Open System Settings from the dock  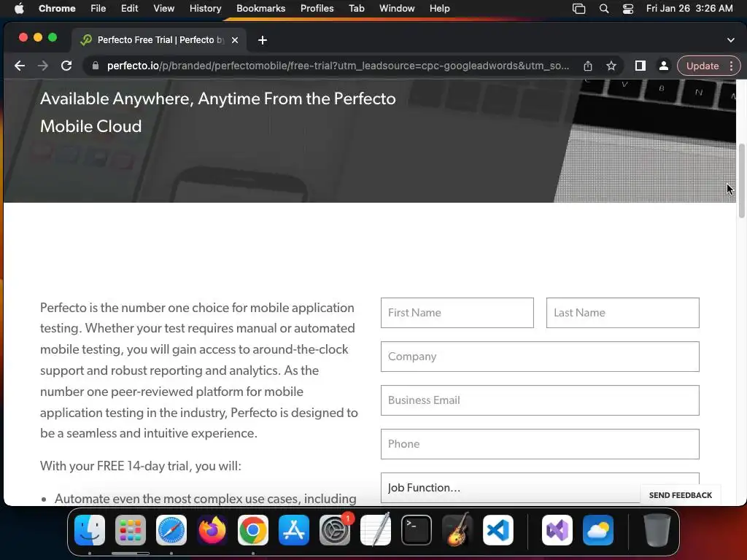(335, 530)
